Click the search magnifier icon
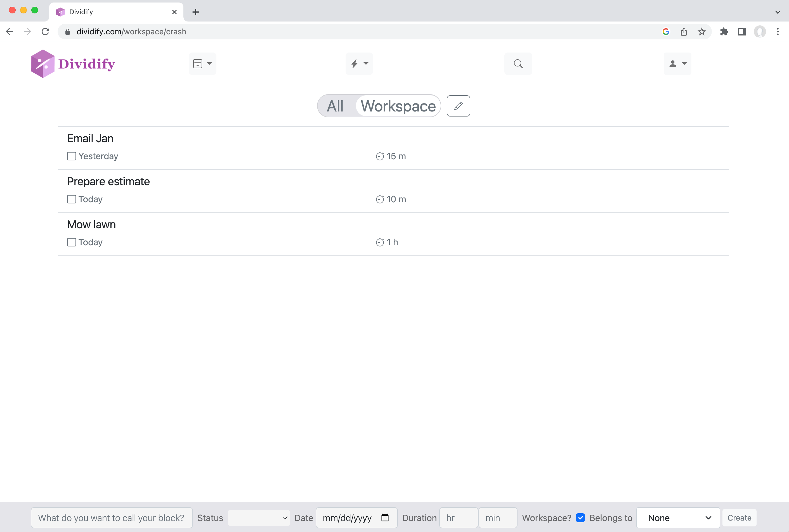The width and height of the screenshot is (789, 532). click(x=518, y=63)
